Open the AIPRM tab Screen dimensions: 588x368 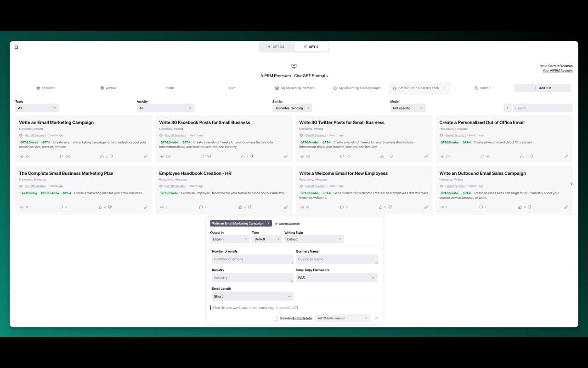pyautogui.click(x=108, y=88)
